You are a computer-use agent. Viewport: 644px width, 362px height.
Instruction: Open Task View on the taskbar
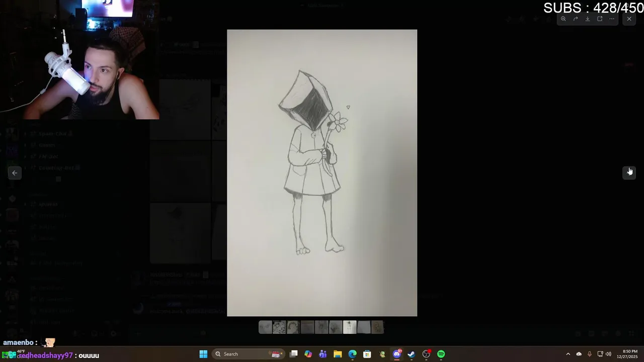294,354
